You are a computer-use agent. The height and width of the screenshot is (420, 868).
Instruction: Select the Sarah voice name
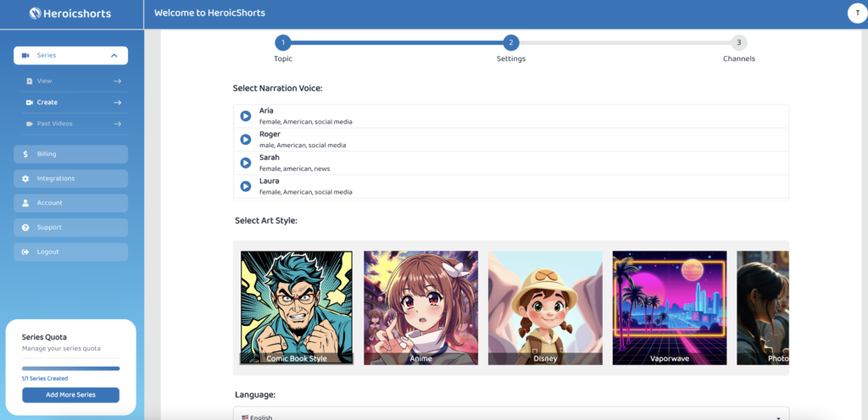coord(269,157)
